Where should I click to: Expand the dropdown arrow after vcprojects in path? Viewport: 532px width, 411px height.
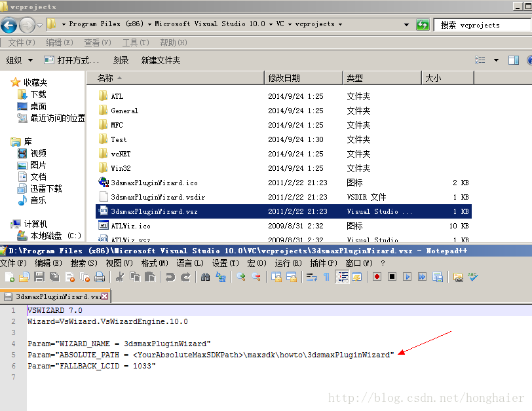pos(340,24)
